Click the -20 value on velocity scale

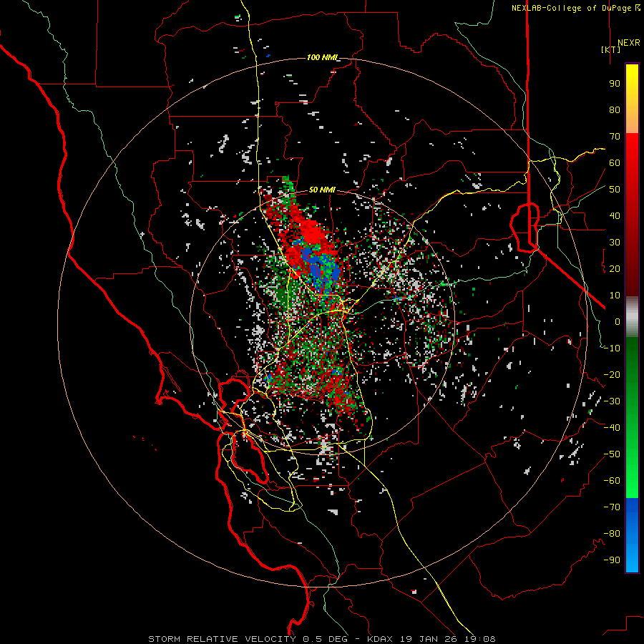[x=612, y=374]
